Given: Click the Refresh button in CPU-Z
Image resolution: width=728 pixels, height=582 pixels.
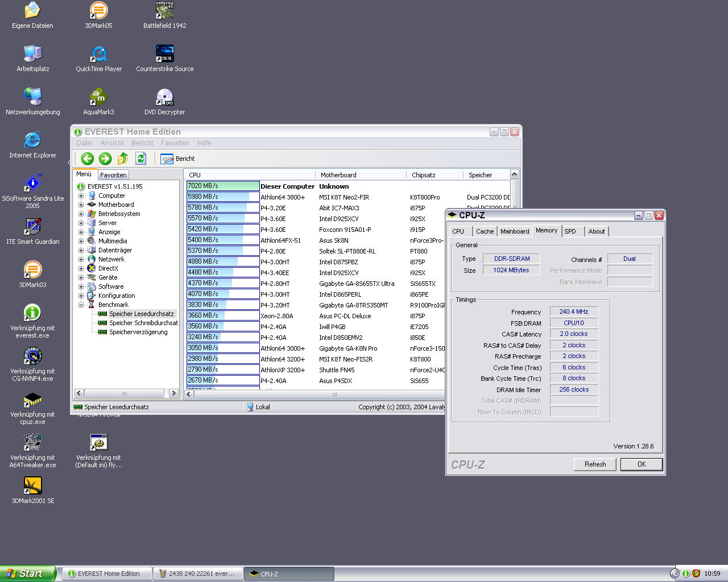Looking at the screenshot, I should pos(595,464).
